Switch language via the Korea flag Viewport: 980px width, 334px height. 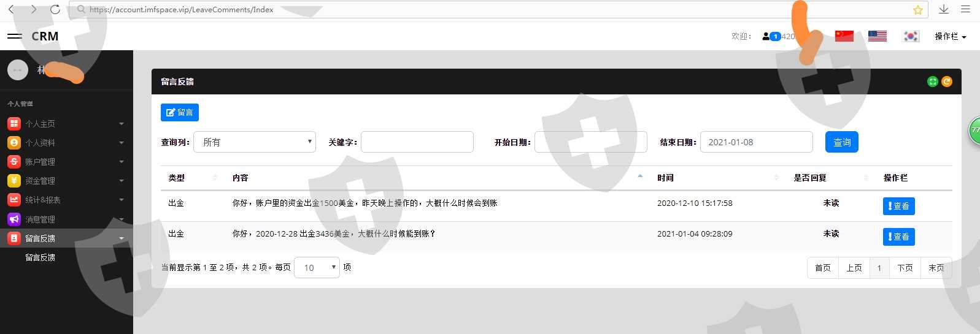tap(911, 36)
